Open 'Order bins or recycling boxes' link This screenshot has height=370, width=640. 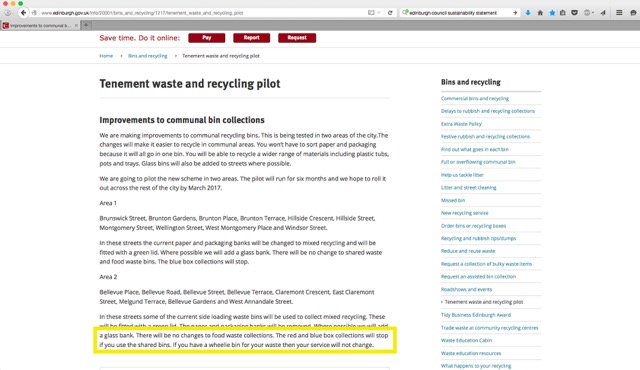pyautogui.click(x=473, y=226)
